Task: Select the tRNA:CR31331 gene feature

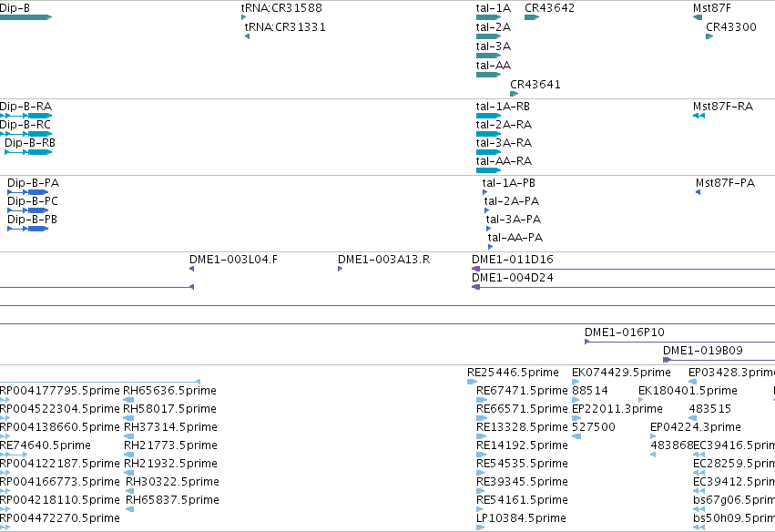Action: pyautogui.click(x=247, y=36)
